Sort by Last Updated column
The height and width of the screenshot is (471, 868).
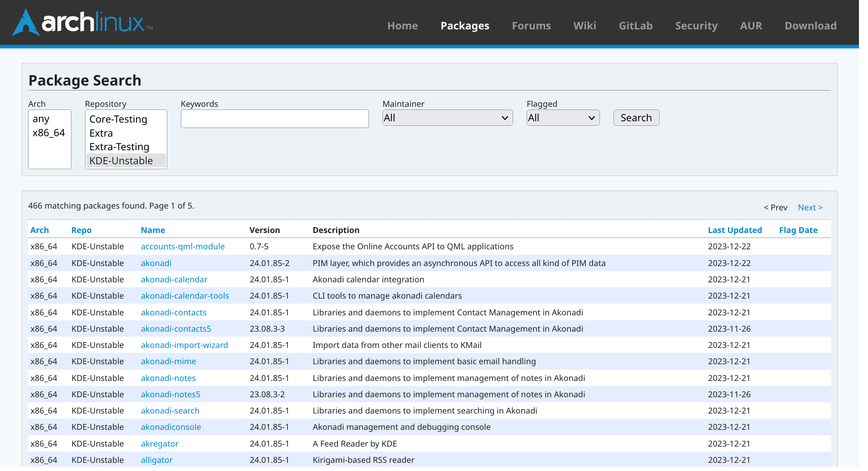coord(735,230)
